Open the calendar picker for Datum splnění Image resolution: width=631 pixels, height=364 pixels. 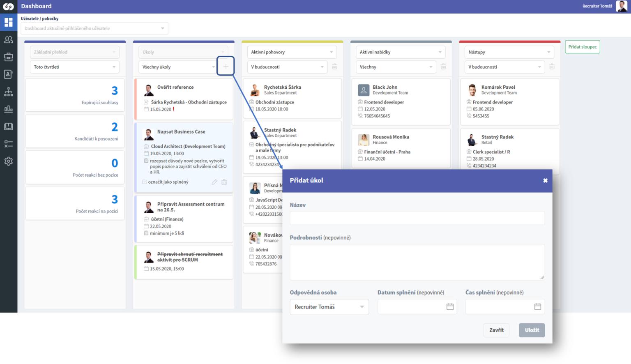[450, 306]
